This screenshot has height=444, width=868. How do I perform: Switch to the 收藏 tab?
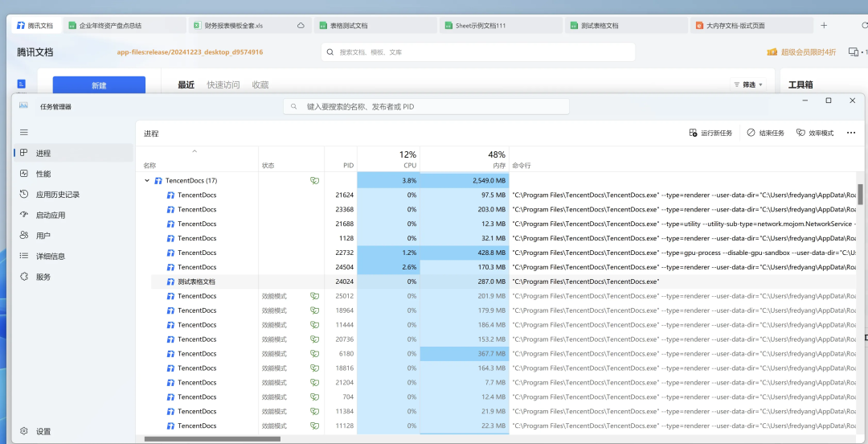point(260,84)
